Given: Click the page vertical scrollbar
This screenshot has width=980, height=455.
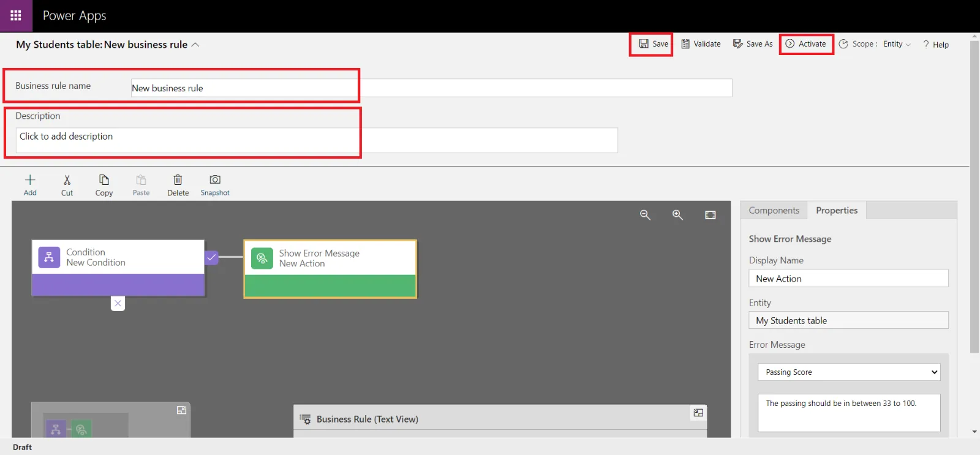Looking at the screenshot, I should [974, 196].
